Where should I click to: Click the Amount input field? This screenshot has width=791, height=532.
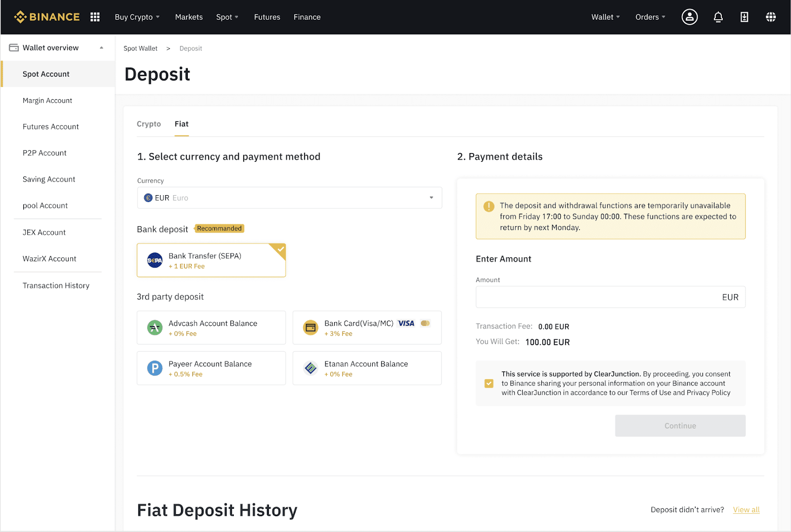611,297
